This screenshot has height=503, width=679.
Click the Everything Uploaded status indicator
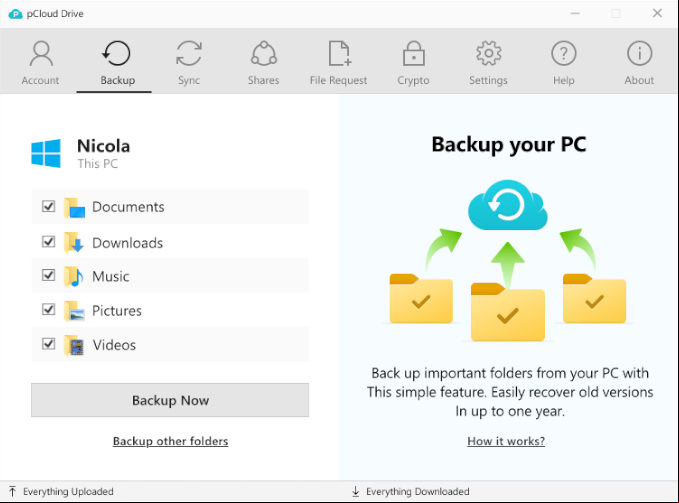[61, 491]
